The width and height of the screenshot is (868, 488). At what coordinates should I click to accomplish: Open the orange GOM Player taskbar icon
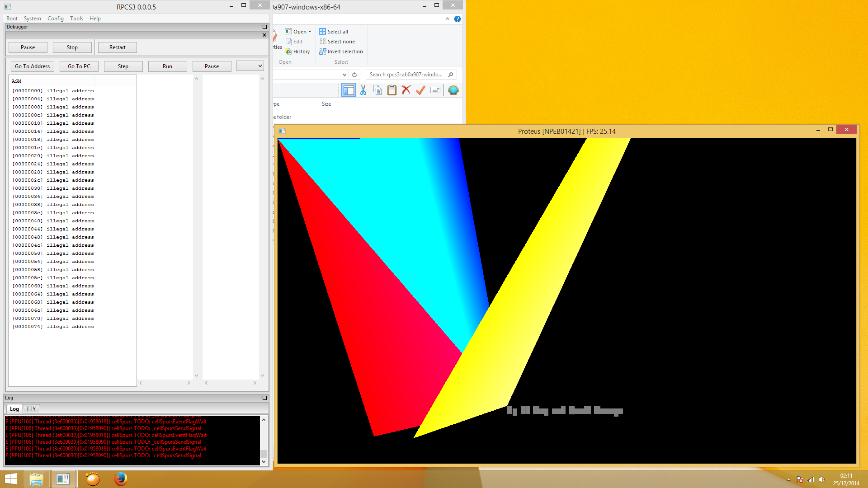[93, 479]
